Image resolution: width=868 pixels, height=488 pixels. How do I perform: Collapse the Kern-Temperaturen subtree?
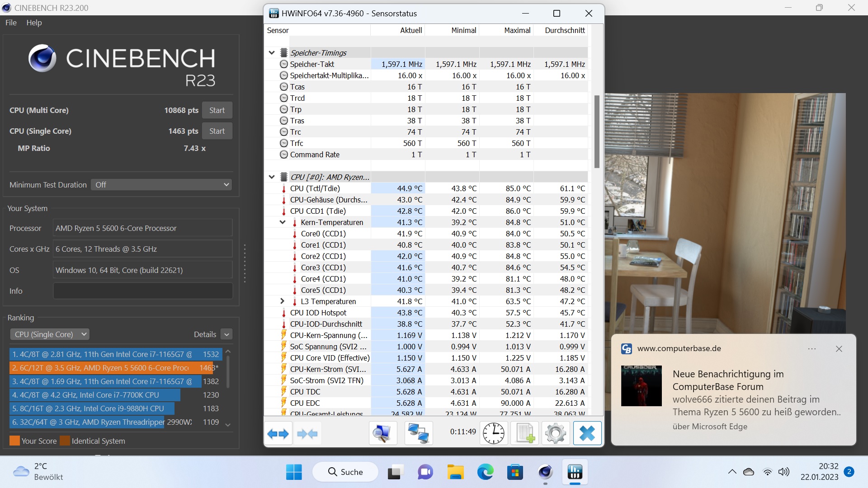[x=282, y=222]
